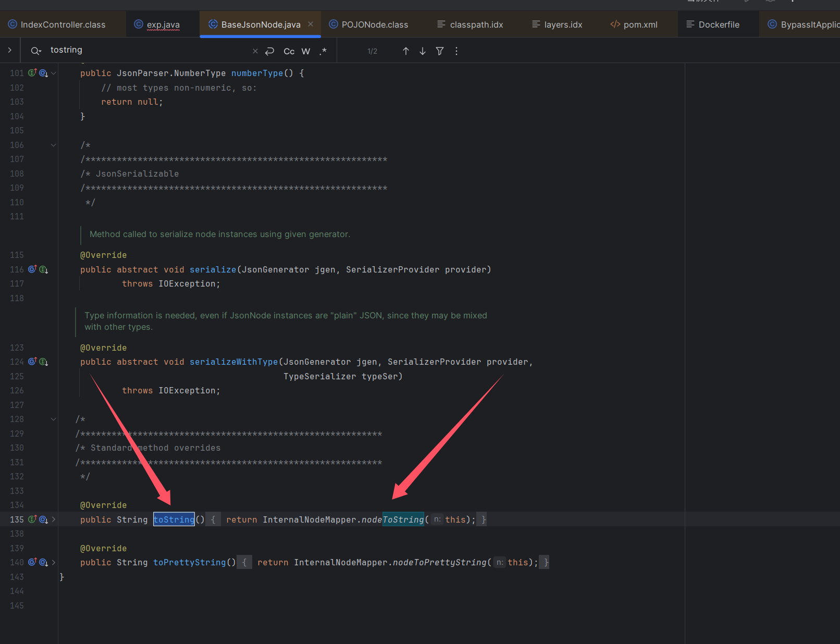Viewport: 840px width, 644px height.
Task: Toggle Match Case (Cc) option
Action: (x=289, y=51)
